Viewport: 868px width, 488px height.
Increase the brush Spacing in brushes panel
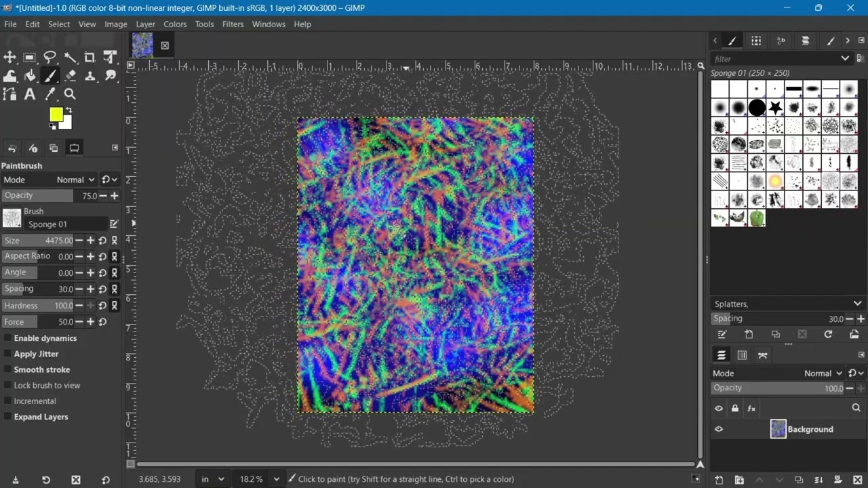click(861, 319)
